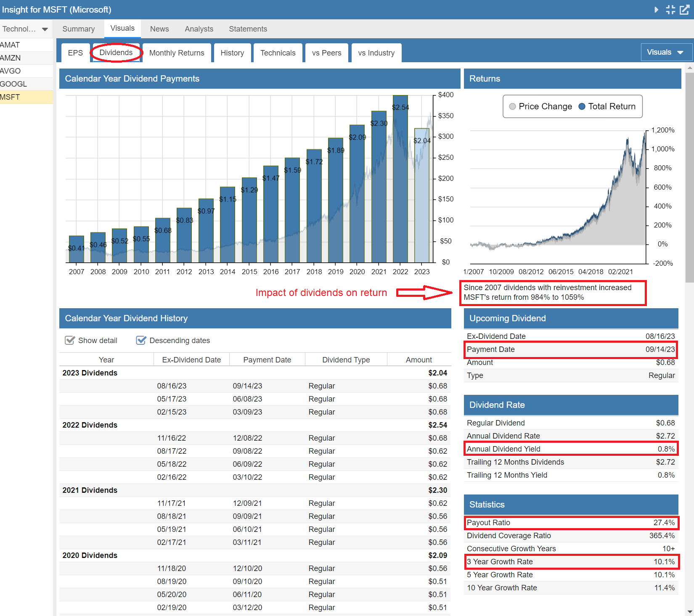Toggle the Show detail checkbox
694x616 pixels.
[70, 340]
